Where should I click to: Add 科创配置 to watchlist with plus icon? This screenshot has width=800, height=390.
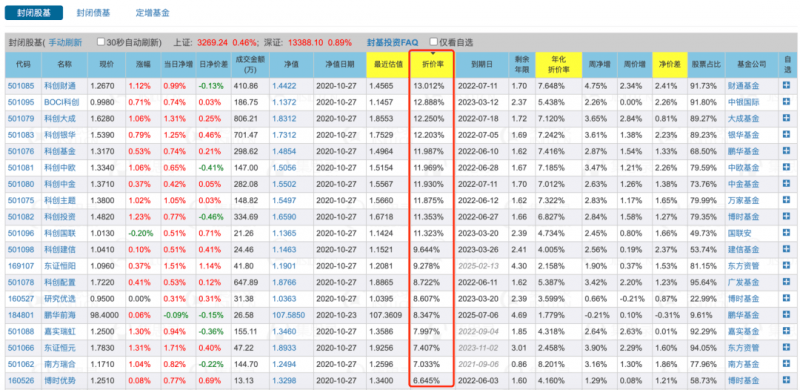point(787,282)
